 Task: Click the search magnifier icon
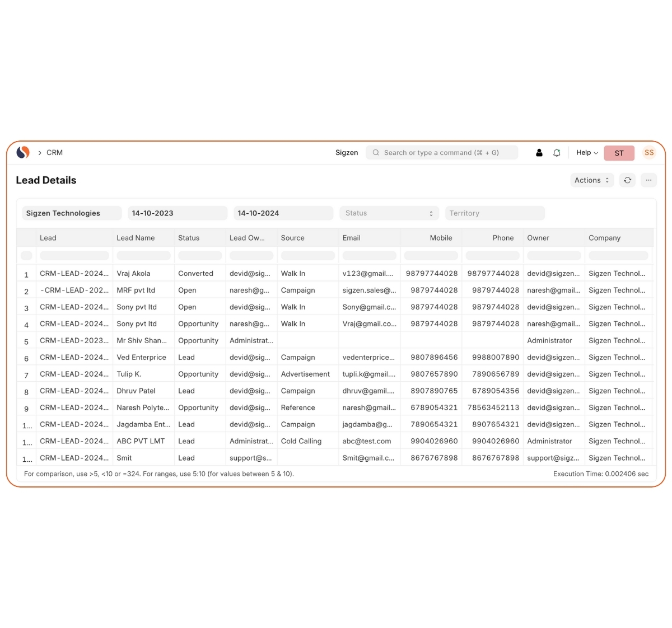click(376, 153)
